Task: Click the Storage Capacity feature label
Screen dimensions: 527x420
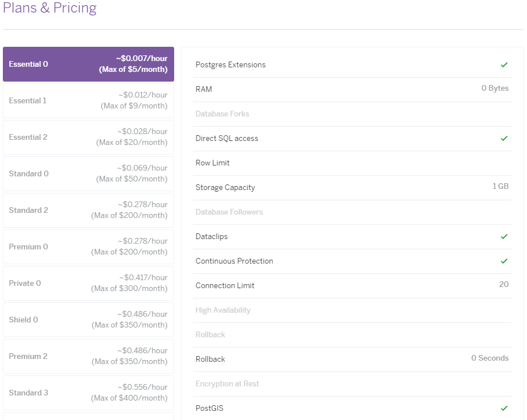Action: (x=225, y=188)
